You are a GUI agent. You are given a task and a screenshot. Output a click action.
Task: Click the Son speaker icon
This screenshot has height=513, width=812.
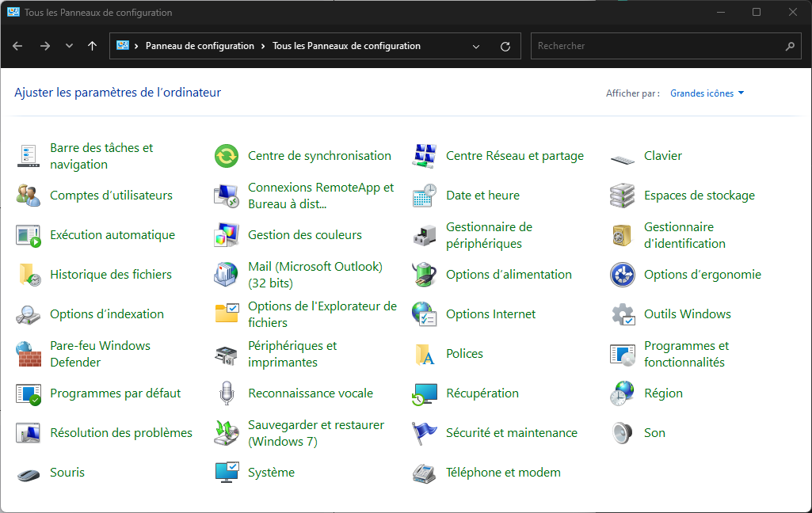[x=623, y=433]
